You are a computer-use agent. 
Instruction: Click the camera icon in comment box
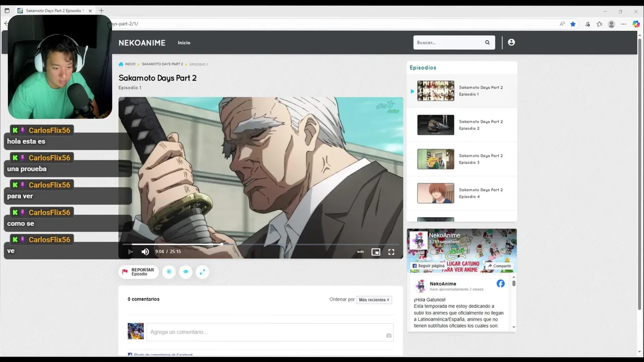point(388,335)
